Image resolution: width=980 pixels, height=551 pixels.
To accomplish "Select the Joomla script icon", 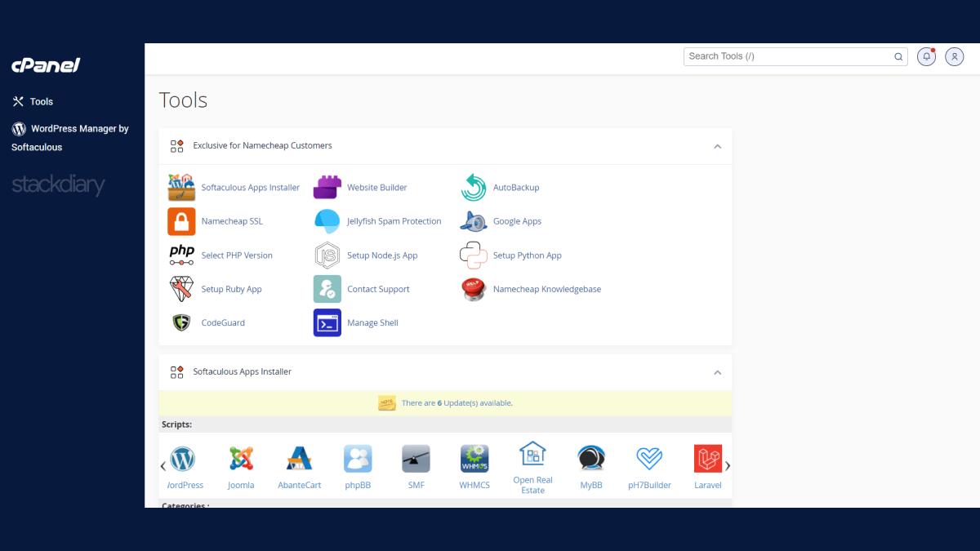I will [241, 459].
